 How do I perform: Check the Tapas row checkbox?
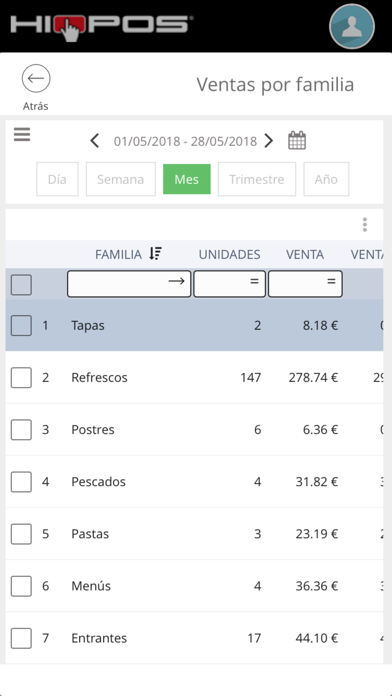21,325
